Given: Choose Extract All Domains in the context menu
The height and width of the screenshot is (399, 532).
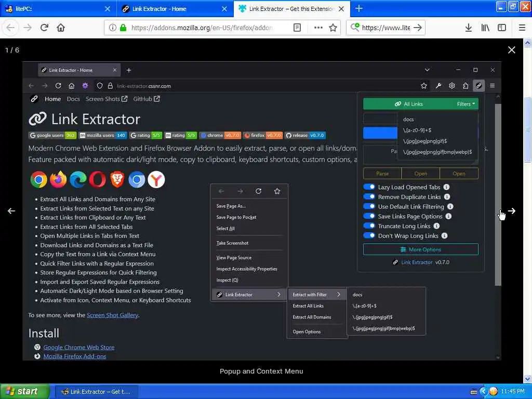Looking at the screenshot, I should coord(312,317).
